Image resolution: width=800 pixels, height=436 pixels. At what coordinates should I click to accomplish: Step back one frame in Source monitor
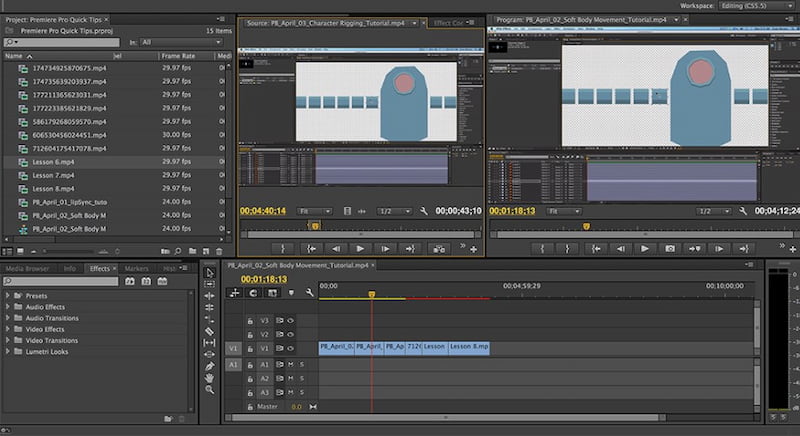coord(336,249)
